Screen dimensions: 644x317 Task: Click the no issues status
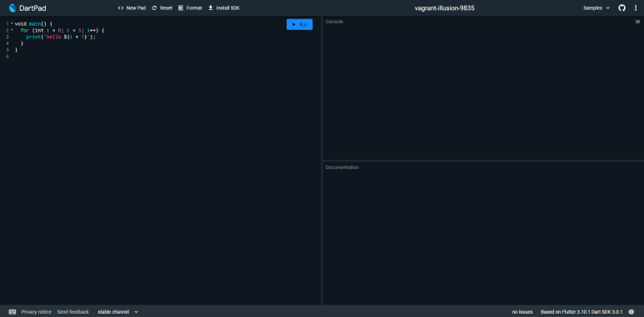pyautogui.click(x=522, y=312)
